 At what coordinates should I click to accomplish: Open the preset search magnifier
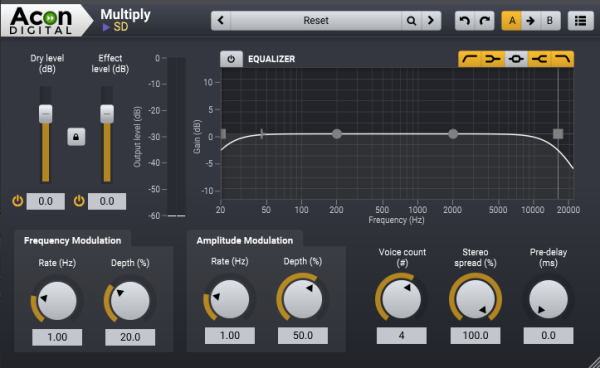(x=411, y=20)
